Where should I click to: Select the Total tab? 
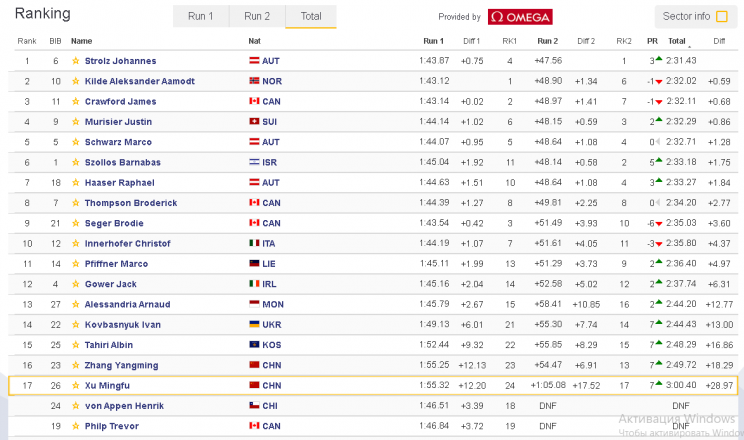(x=311, y=16)
